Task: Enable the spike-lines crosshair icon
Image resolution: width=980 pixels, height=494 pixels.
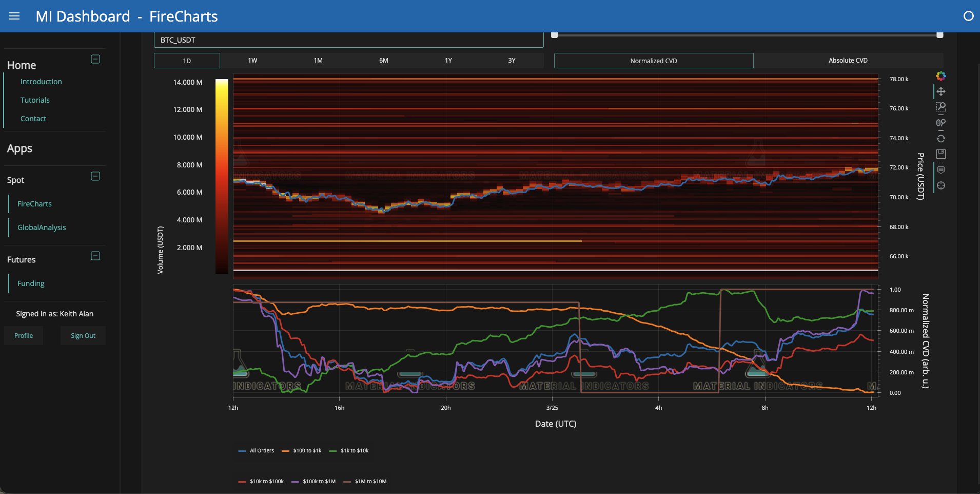Action: [942, 186]
